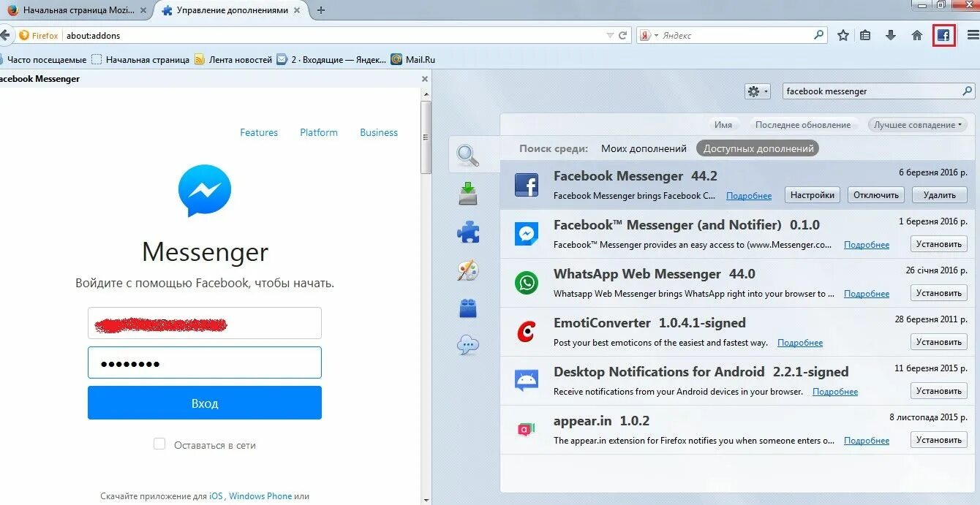Sort add-ons by Последнее обновление
The width and height of the screenshot is (980, 505).
click(803, 125)
